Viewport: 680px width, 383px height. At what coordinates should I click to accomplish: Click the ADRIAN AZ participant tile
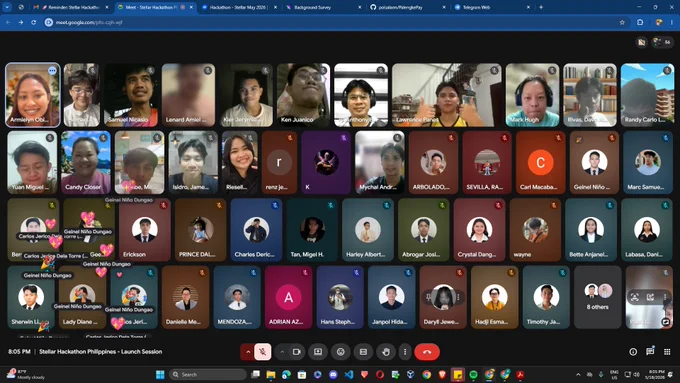point(288,297)
